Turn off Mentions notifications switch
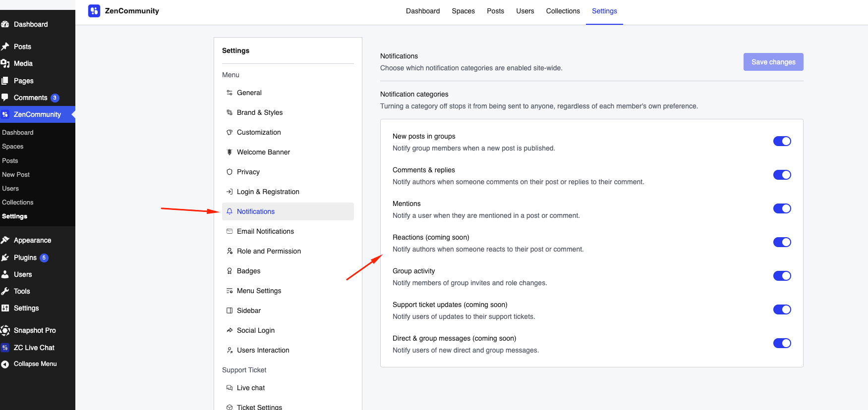 tap(782, 208)
